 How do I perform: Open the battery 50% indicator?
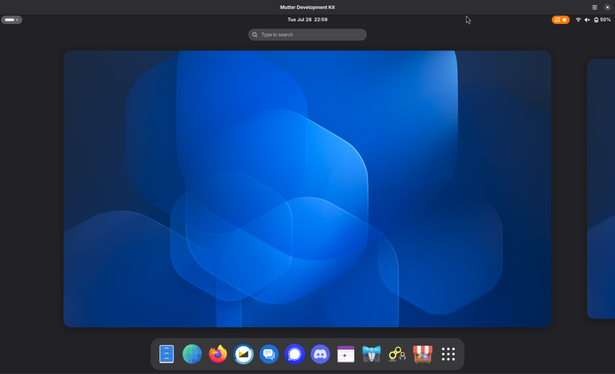coord(602,20)
